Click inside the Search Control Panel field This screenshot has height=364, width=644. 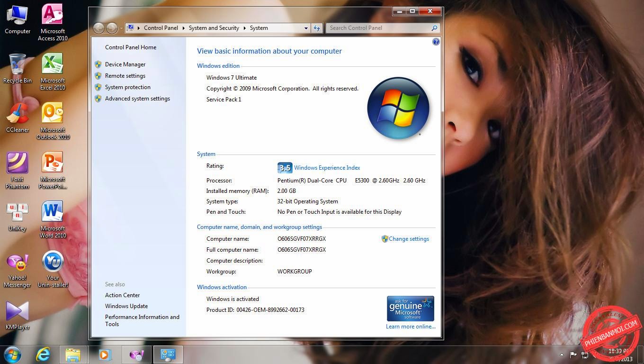click(x=379, y=28)
